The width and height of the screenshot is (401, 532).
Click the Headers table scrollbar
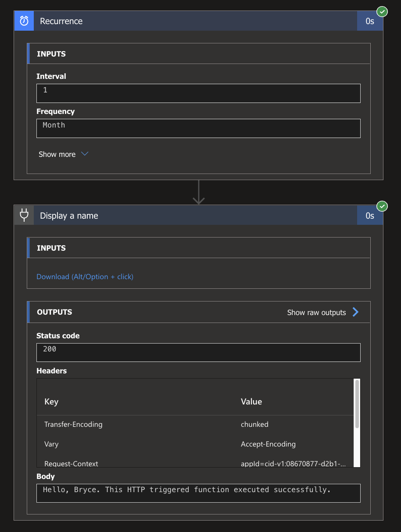[357, 403]
